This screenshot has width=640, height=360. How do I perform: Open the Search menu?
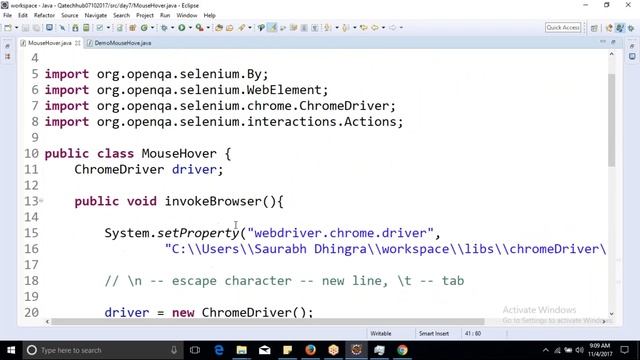[x=121, y=15]
